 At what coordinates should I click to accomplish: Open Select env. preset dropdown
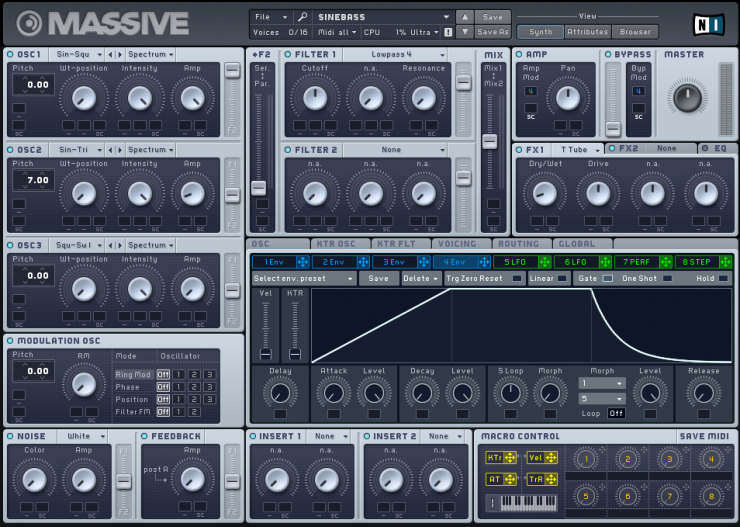coord(303,278)
